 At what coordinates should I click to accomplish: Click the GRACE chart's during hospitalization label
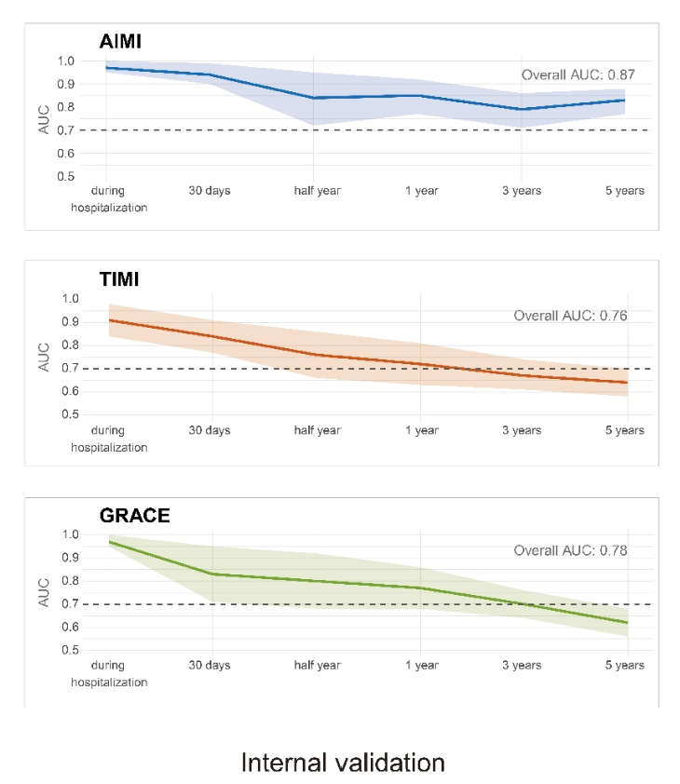click(x=109, y=673)
